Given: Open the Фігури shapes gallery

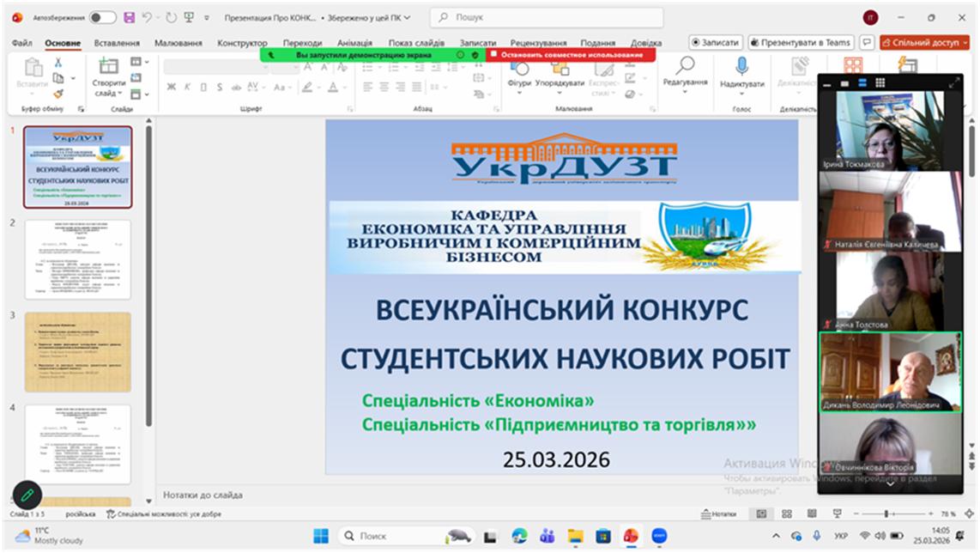Looking at the screenshot, I should (x=518, y=74).
